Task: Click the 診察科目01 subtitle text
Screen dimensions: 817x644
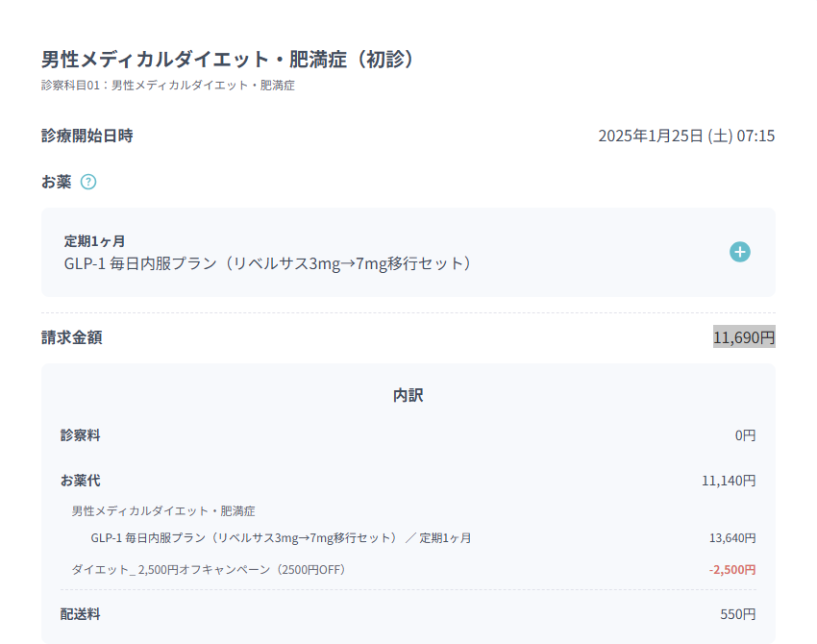Action: click(x=168, y=85)
